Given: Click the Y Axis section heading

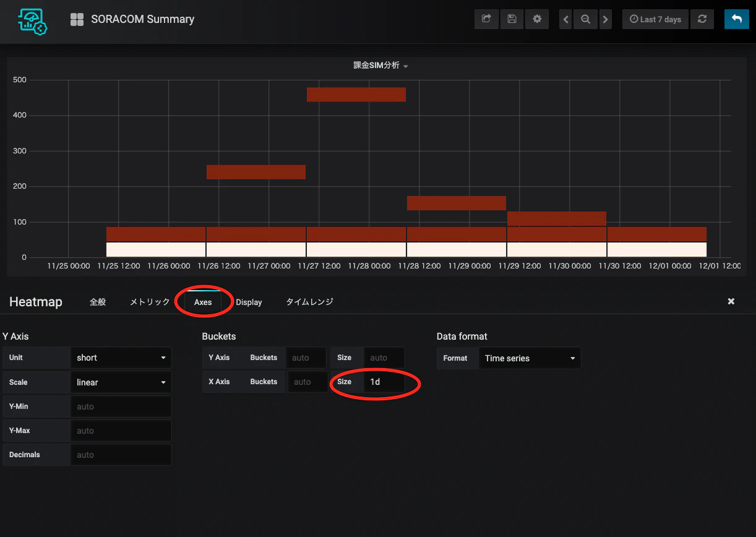Looking at the screenshot, I should 15,337.
